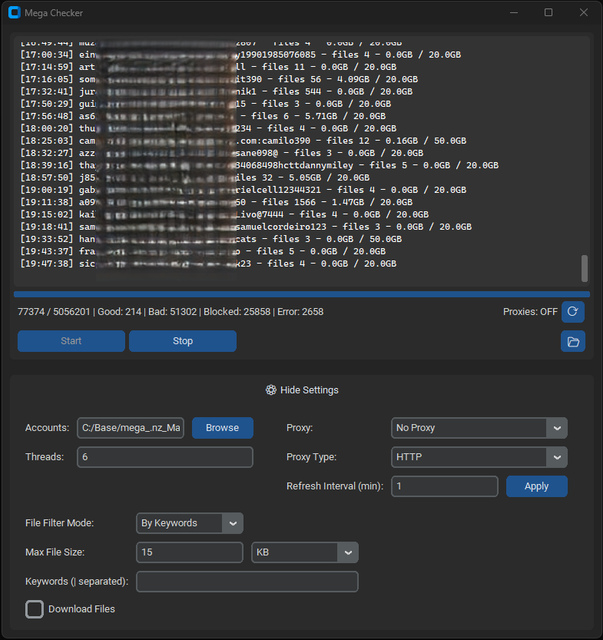Click the Mega Checker app icon

click(x=14, y=13)
